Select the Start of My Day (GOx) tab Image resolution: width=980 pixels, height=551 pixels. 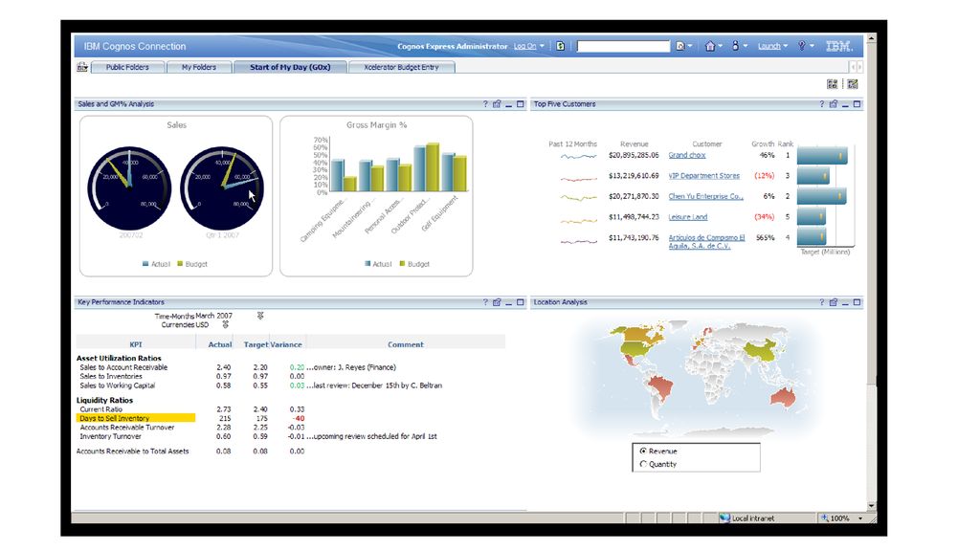pos(290,67)
